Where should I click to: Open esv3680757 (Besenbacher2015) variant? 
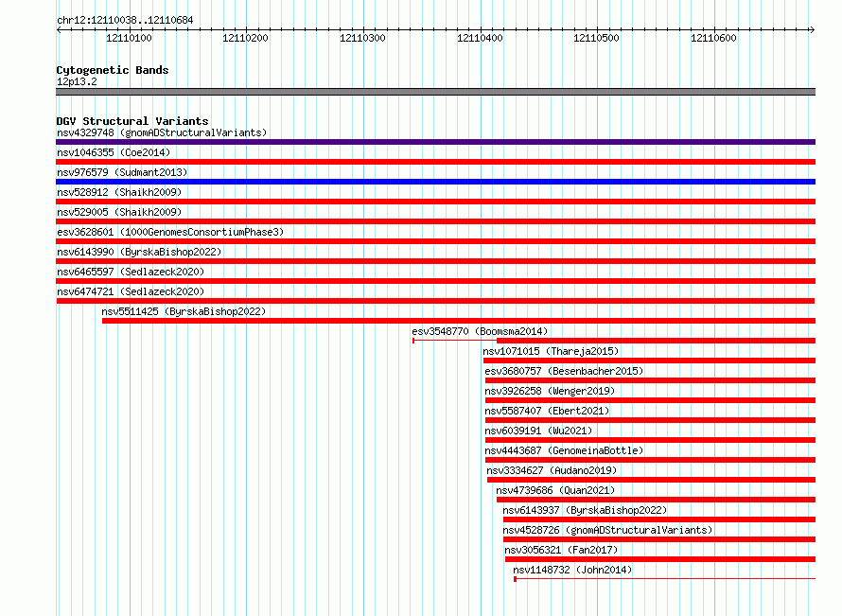click(x=564, y=371)
